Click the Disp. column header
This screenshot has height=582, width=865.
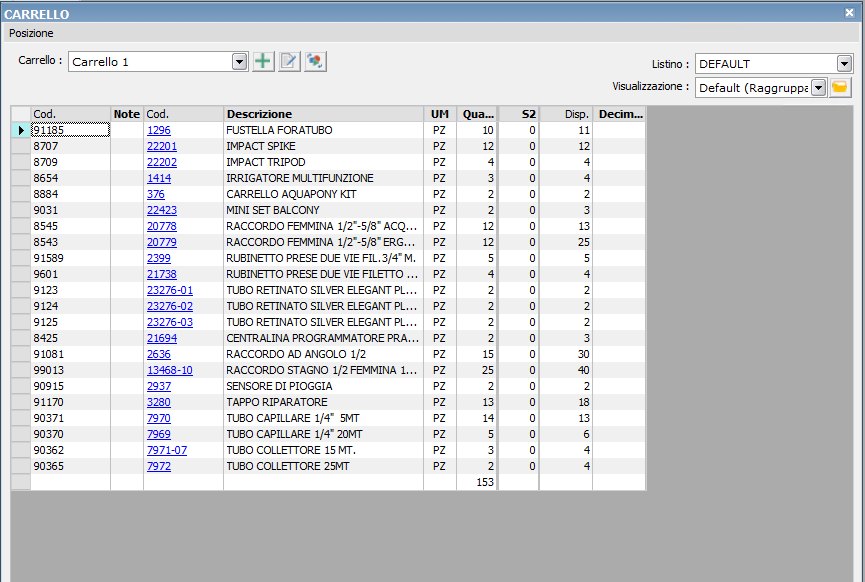[x=566, y=114]
